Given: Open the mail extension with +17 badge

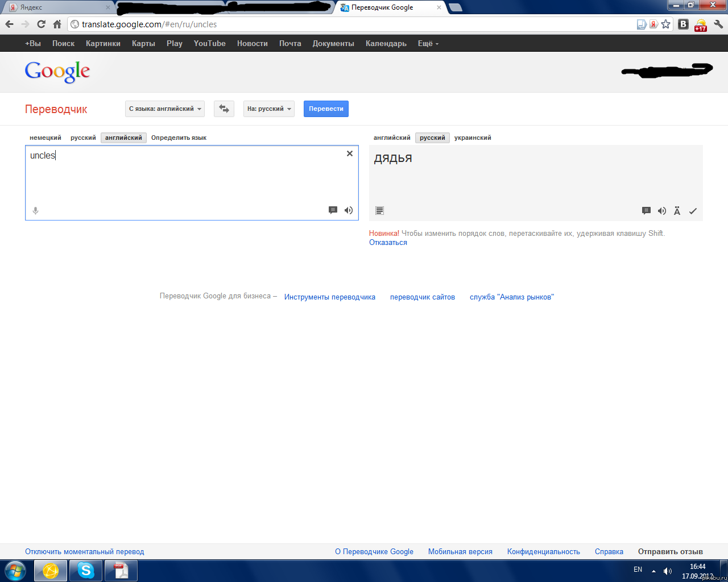Looking at the screenshot, I should (701, 24).
